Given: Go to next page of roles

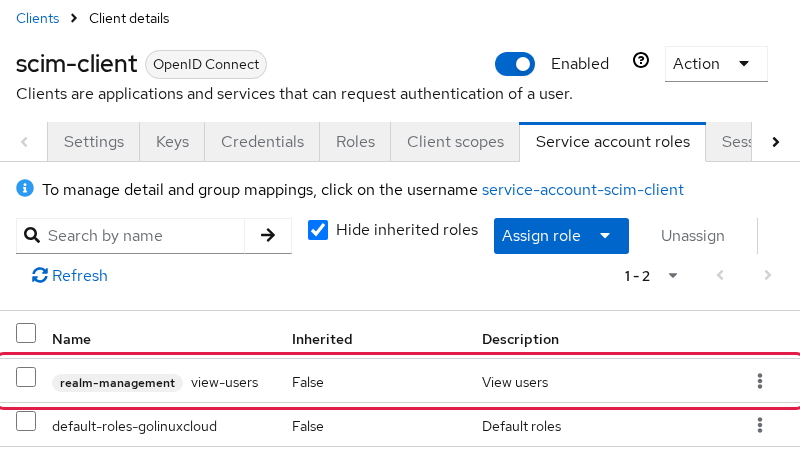Looking at the screenshot, I should 767,275.
